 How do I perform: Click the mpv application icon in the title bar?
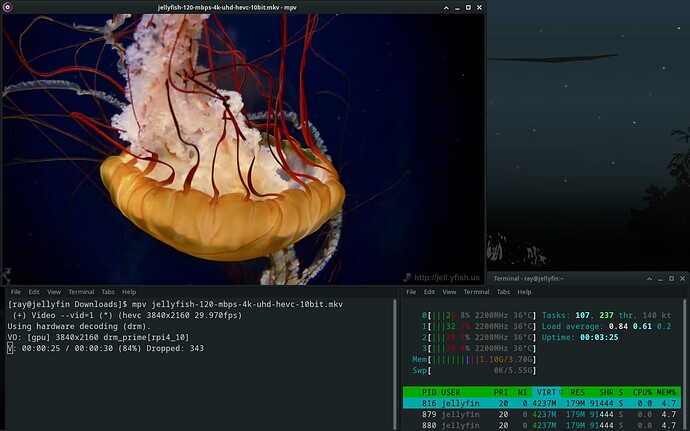click(7, 7)
